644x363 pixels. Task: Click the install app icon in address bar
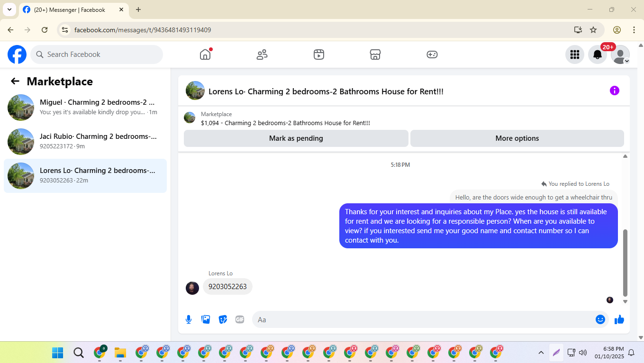click(578, 30)
